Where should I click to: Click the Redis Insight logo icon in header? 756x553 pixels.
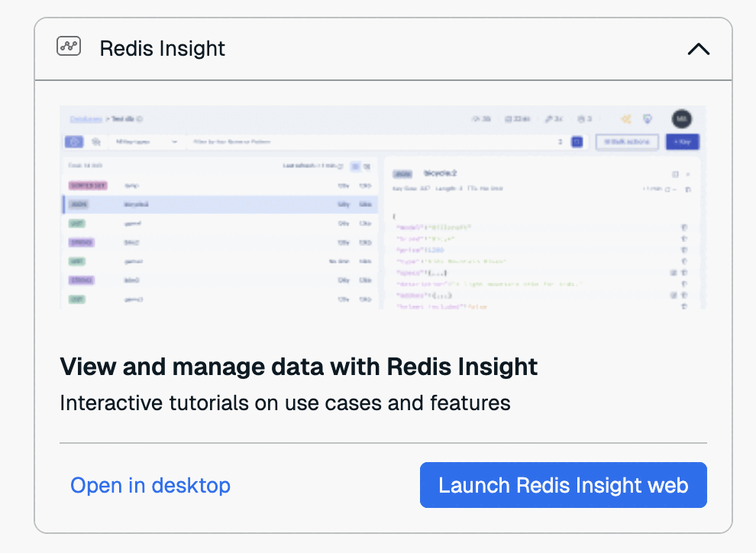(x=69, y=47)
